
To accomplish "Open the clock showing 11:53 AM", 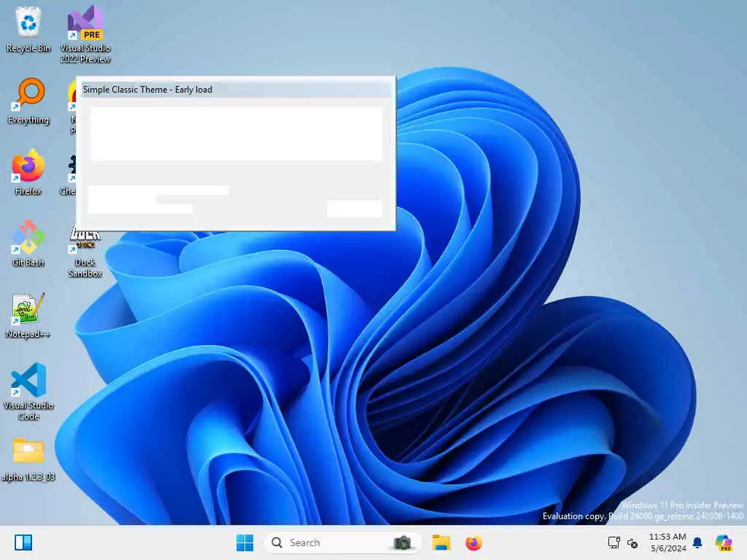I will click(x=668, y=542).
